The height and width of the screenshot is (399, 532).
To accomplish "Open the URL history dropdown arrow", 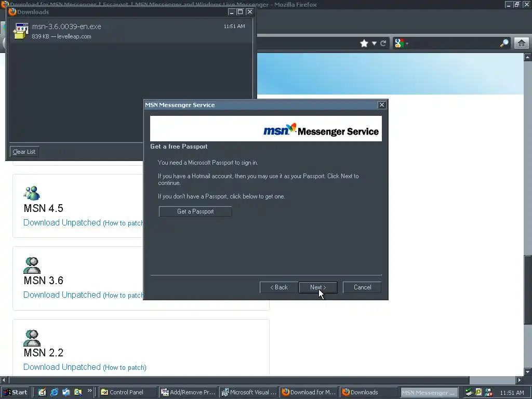I will [374, 44].
